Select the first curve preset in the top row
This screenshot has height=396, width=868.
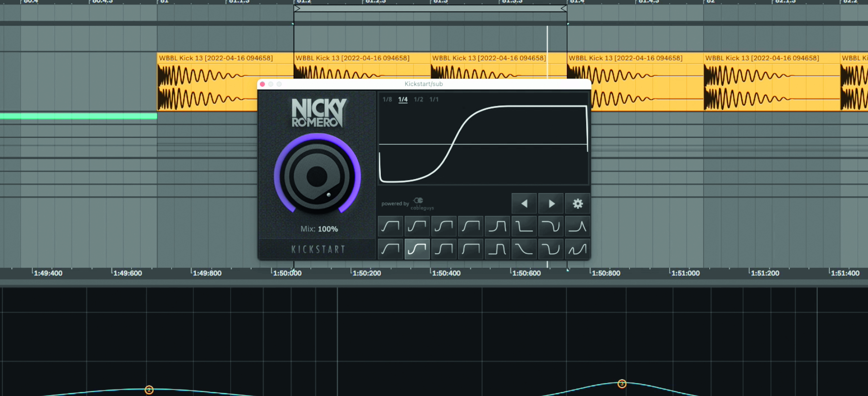coord(390,226)
